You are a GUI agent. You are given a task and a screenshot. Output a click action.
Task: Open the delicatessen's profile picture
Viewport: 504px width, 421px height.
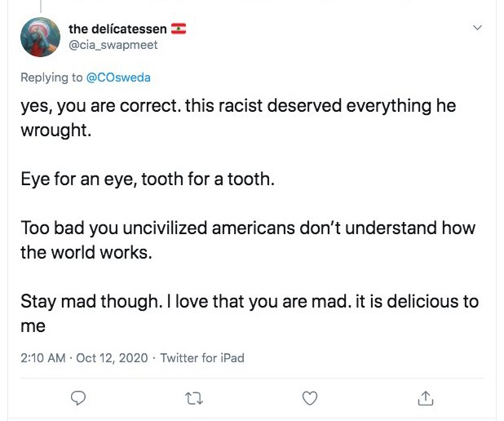click(40, 37)
